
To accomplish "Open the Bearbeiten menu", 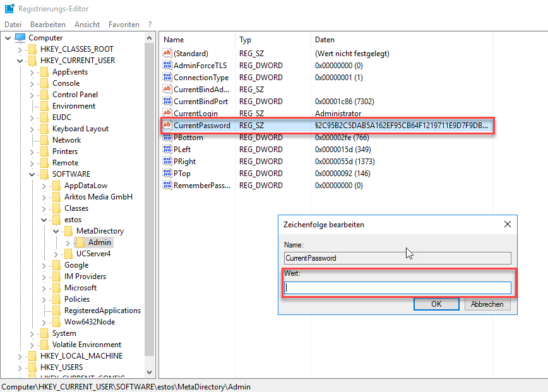I will click(x=48, y=25).
